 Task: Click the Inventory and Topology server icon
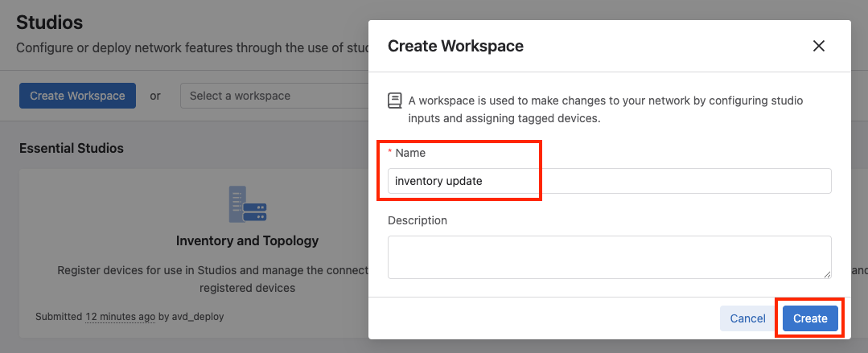[248, 204]
